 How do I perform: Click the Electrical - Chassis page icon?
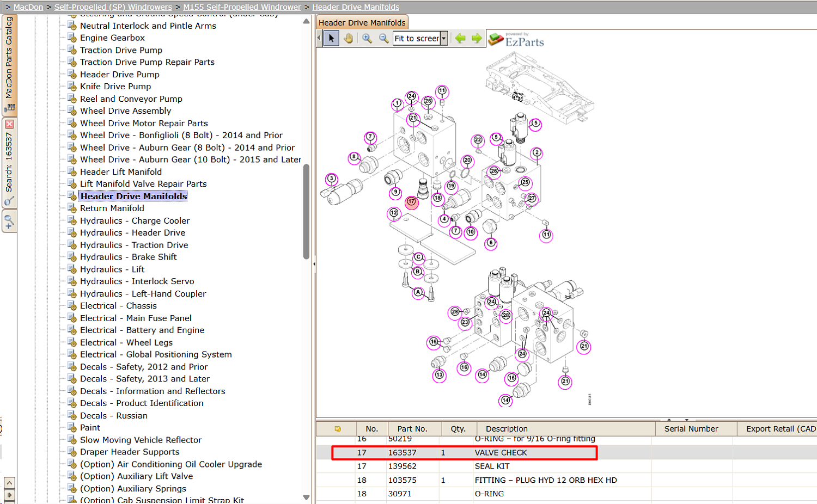[x=71, y=306]
